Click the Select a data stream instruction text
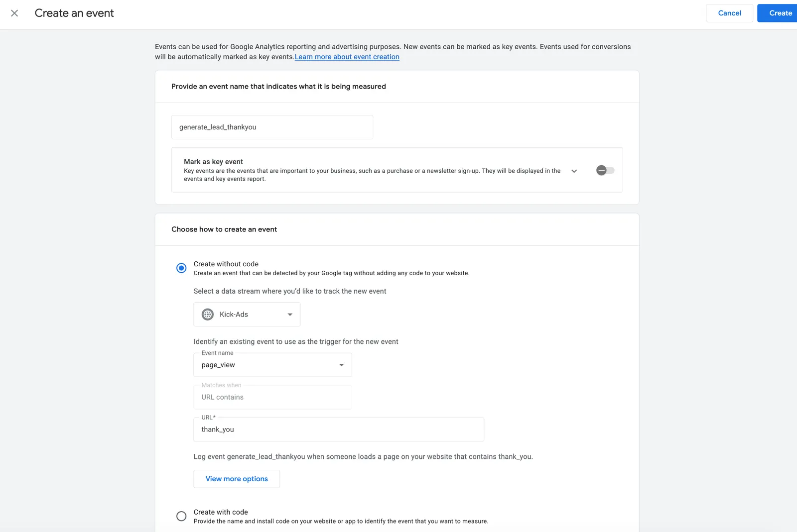 290,291
